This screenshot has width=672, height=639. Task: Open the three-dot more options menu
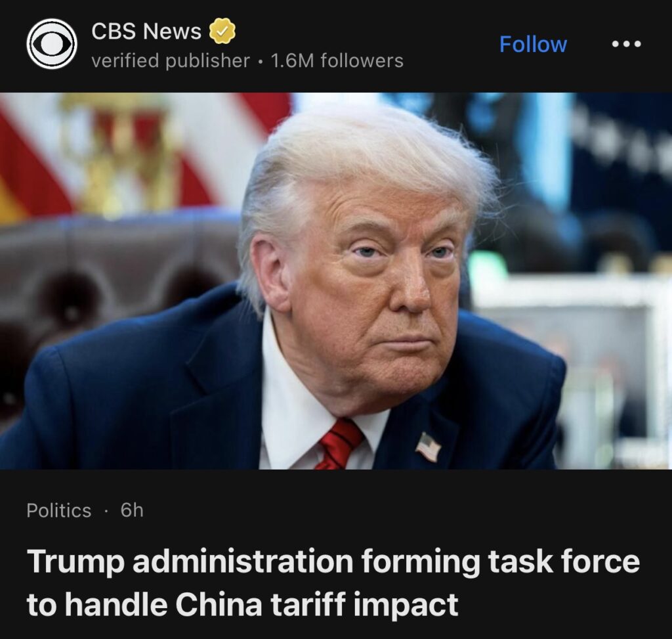click(627, 44)
